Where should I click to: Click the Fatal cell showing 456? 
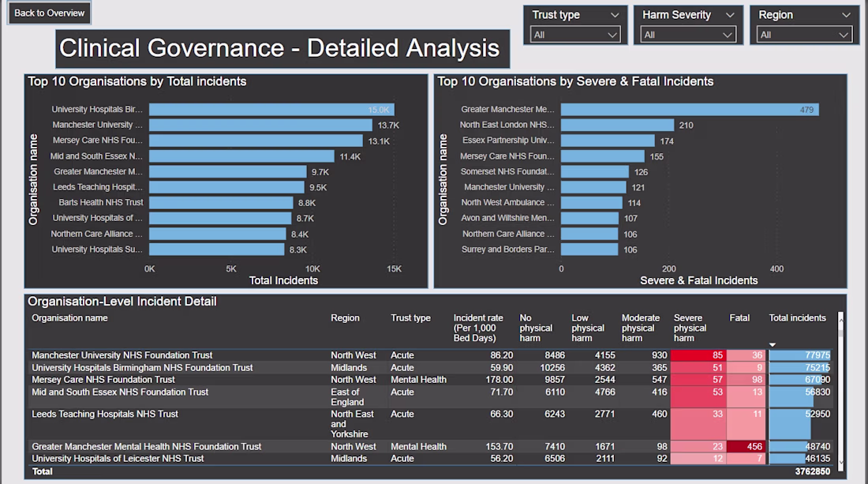click(746, 446)
